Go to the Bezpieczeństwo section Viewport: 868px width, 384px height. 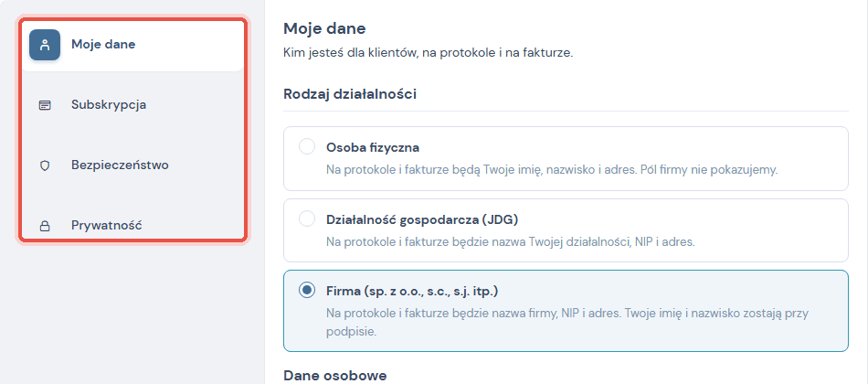click(132, 165)
